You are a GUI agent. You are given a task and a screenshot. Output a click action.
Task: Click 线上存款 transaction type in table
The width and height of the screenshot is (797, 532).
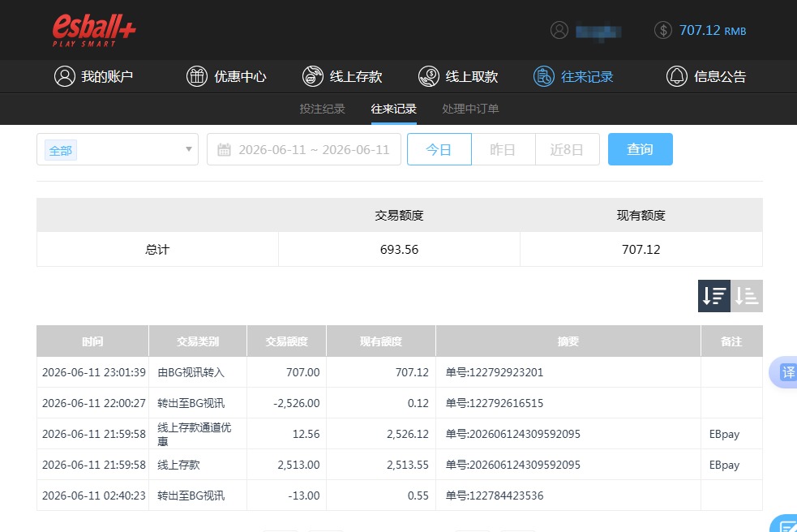[178, 465]
